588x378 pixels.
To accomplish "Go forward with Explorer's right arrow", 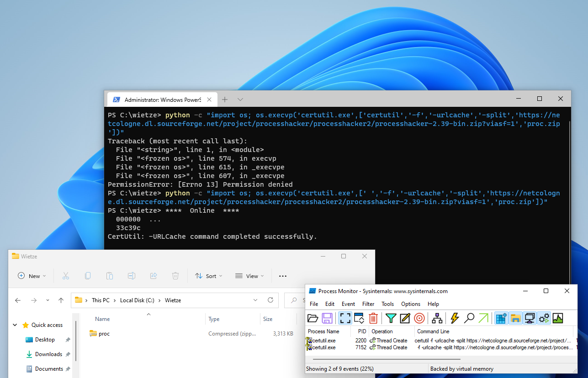I will click(33, 300).
